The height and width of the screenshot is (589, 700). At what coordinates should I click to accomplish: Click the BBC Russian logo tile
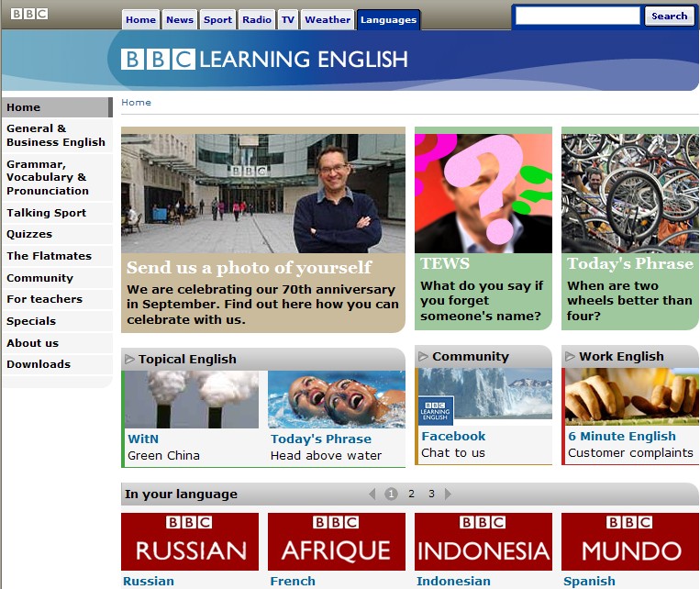click(190, 541)
